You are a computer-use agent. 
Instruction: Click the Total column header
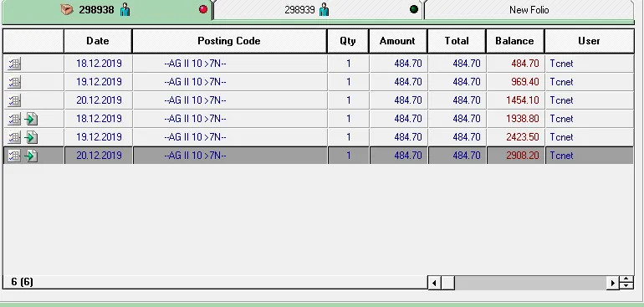(x=457, y=41)
